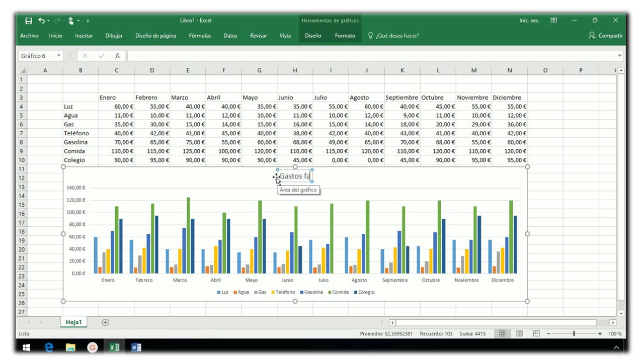Image resolution: width=644 pixels, height=362 pixels.
Task: Select row 4 header
Action: pyautogui.click(x=22, y=107)
